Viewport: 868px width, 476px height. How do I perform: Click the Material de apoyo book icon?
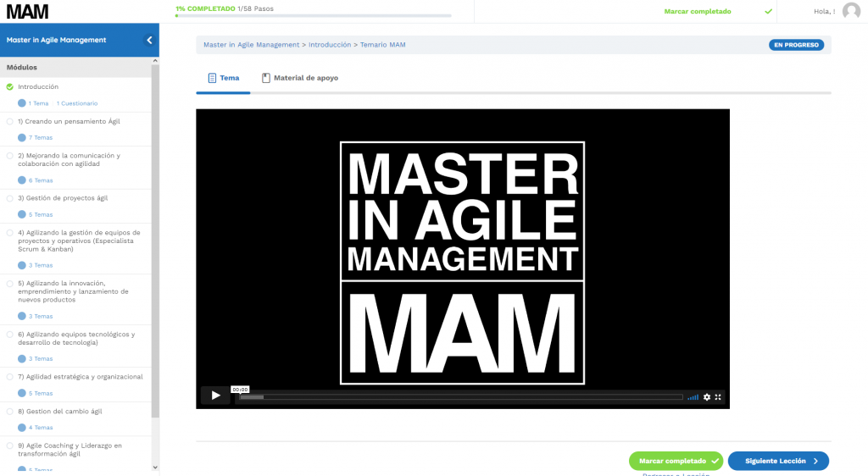(265, 78)
